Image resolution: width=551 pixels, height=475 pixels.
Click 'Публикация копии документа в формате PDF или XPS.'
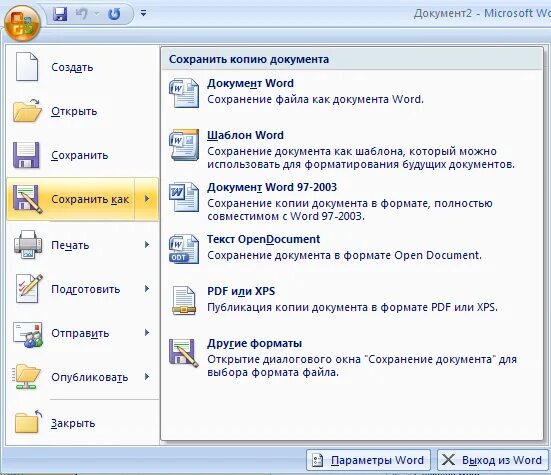pos(352,307)
